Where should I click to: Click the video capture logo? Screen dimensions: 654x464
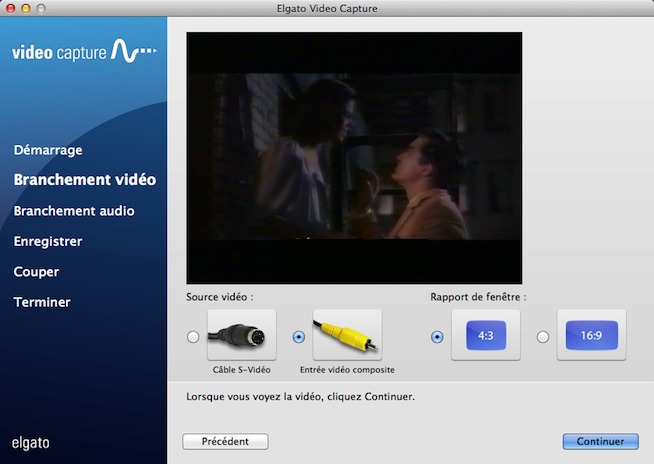coord(84,51)
